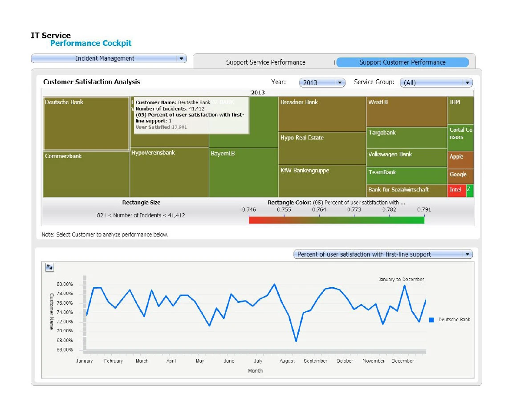Click the small green Z rectangle beside Intel
Viewport: 512px width, 420px height.
pyautogui.click(x=470, y=191)
